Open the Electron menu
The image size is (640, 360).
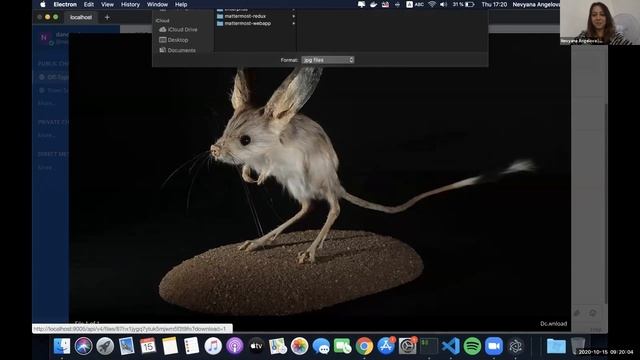point(65,4)
